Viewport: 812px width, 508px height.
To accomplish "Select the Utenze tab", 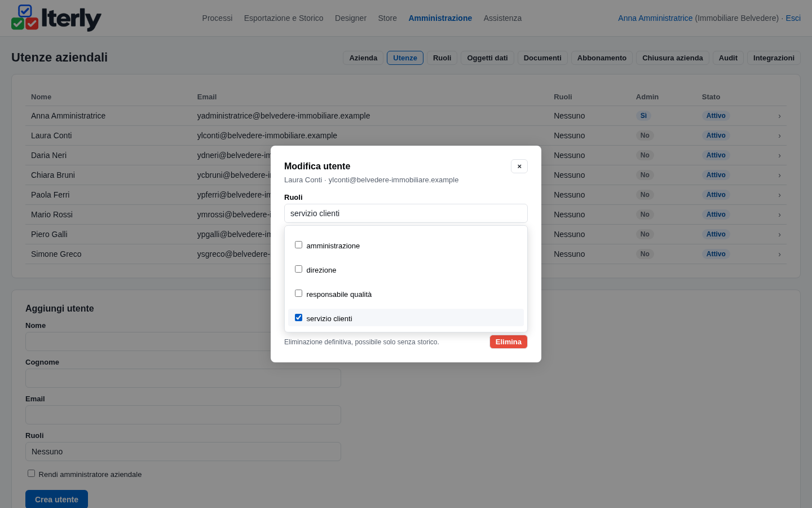I will coord(405,58).
